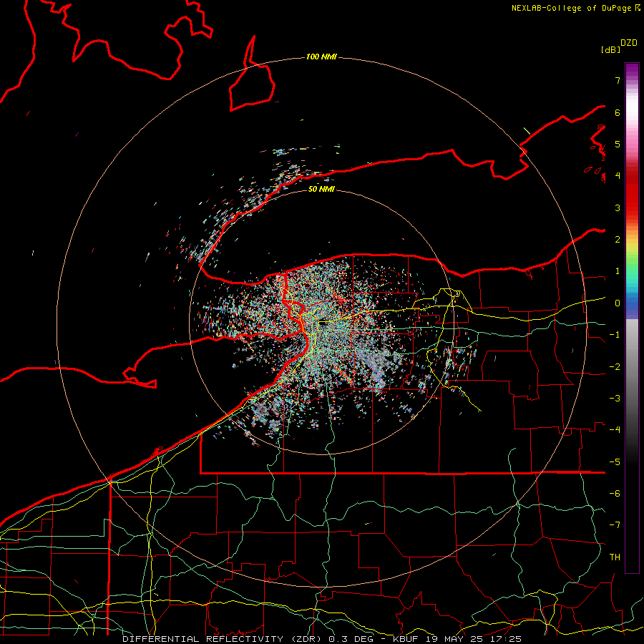Click the color scale value -6
Image resolution: width=644 pixels, height=644 pixels.
point(615,494)
